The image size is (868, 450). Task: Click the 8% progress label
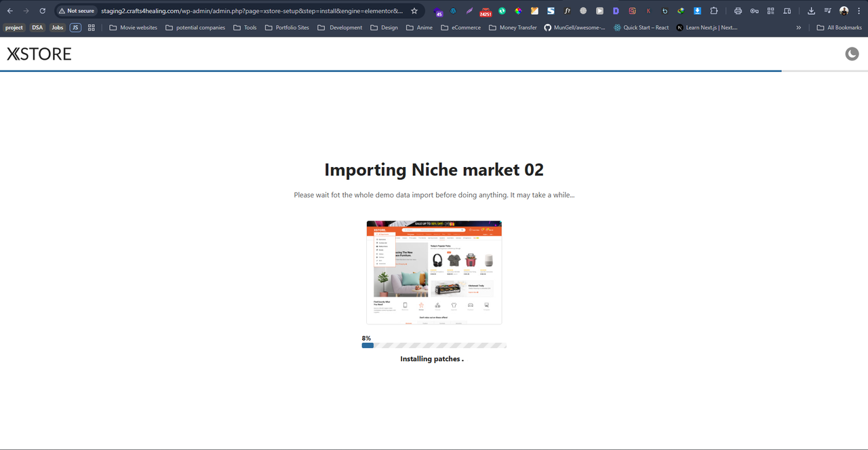[x=366, y=338]
